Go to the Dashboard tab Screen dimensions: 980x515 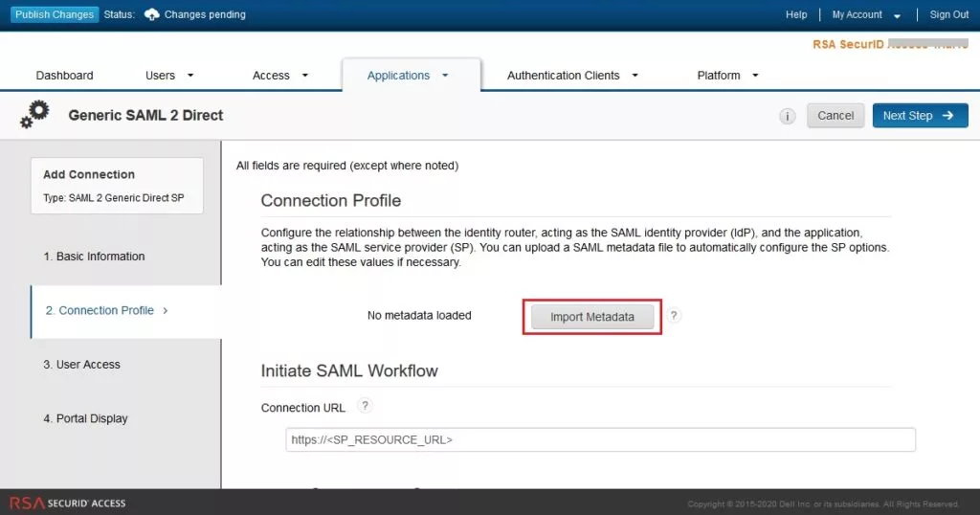pyautogui.click(x=64, y=75)
